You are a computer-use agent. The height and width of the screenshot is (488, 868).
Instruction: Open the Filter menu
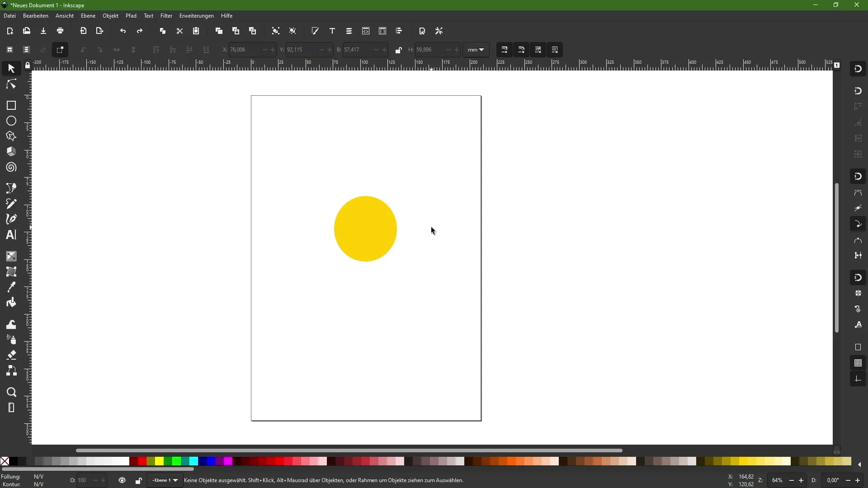coord(166,16)
